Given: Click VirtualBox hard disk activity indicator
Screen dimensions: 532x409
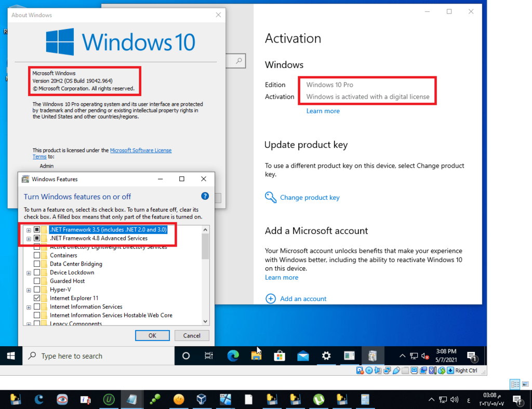Looking at the screenshot, I should pyautogui.click(x=360, y=371).
